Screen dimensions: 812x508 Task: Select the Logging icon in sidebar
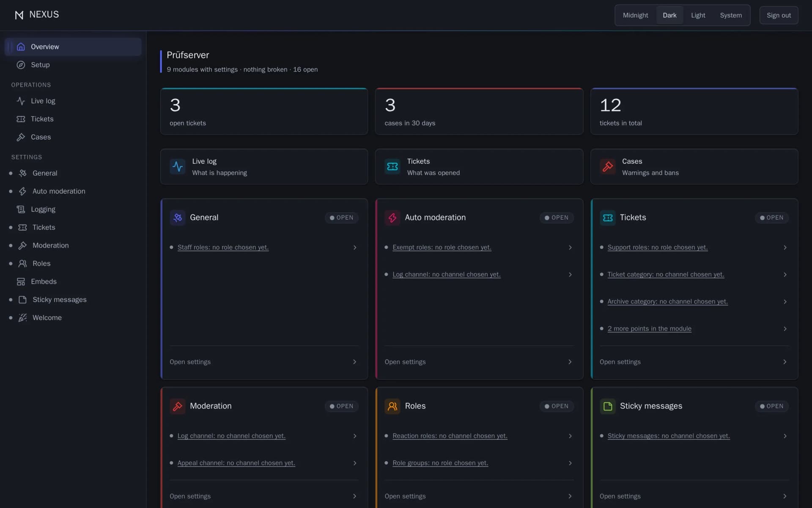click(x=21, y=209)
